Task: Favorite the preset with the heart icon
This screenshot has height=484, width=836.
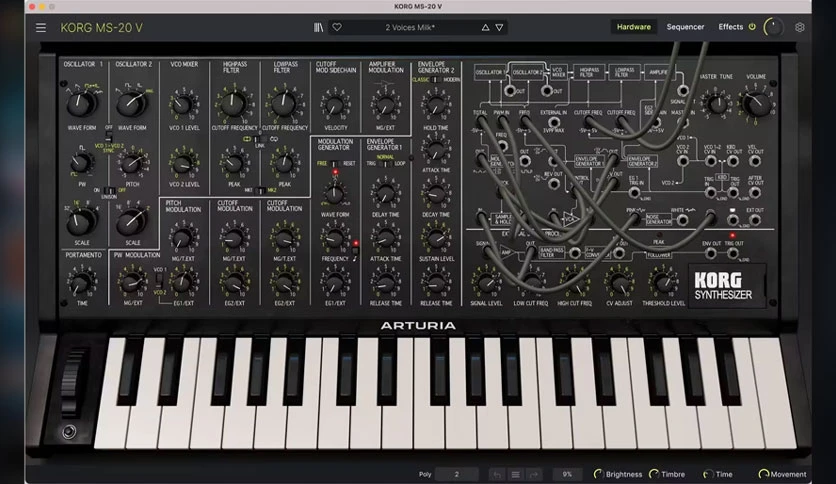Action: pyautogui.click(x=337, y=27)
